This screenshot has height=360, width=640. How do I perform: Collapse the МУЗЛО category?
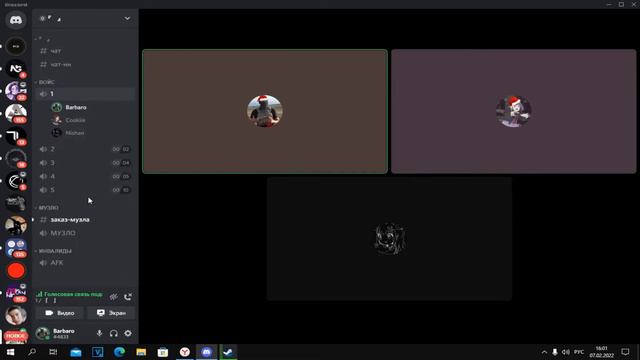(x=47, y=208)
